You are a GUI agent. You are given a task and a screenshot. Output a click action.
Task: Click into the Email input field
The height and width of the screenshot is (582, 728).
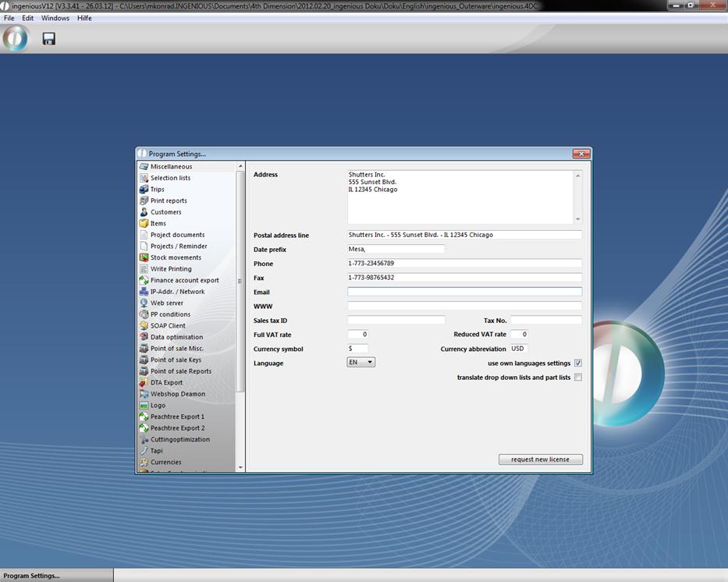(x=464, y=292)
